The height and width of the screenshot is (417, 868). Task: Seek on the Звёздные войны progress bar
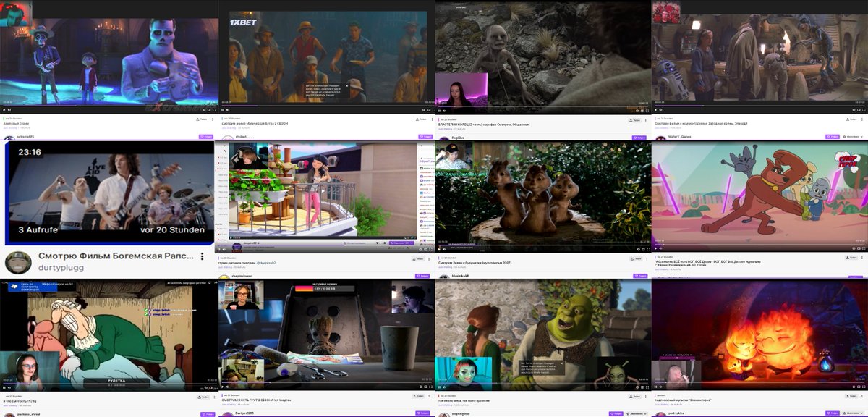[x=759, y=106]
